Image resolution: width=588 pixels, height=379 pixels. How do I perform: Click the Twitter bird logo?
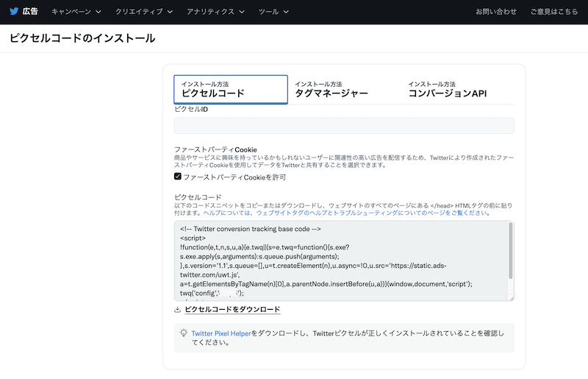[14, 11]
